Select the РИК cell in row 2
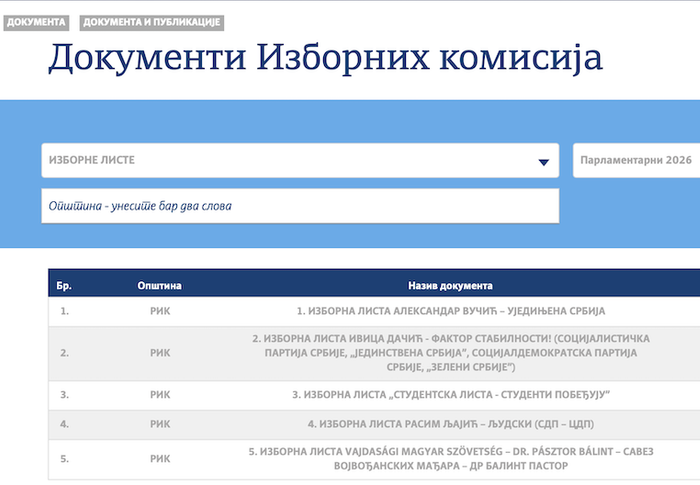Image resolution: width=700 pixels, height=485 pixels. [x=160, y=353]
